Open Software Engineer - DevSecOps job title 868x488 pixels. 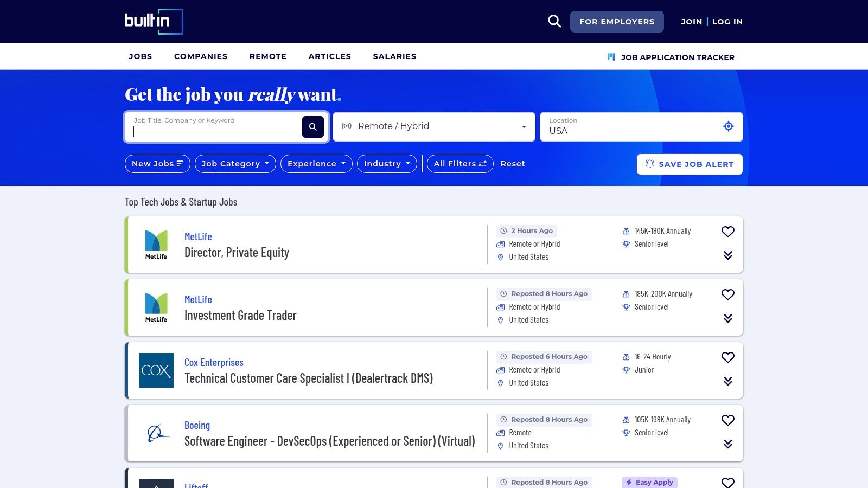(330, 441)
